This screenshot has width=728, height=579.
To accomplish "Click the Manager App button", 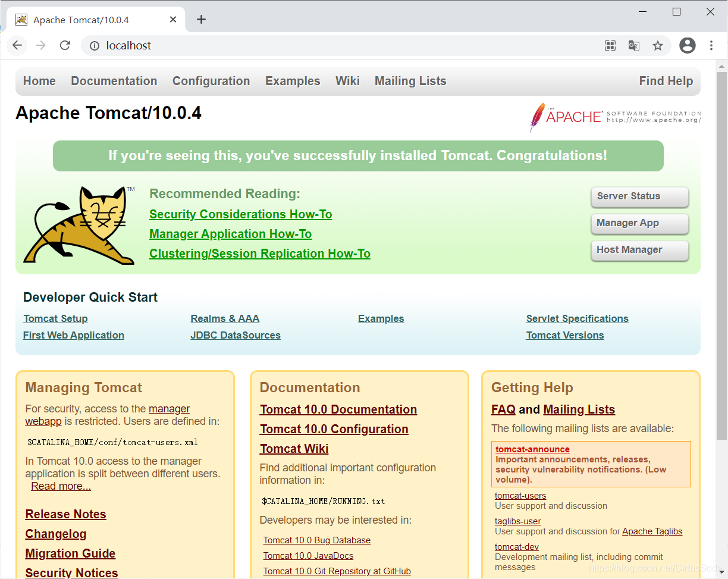I will (640, 223).
